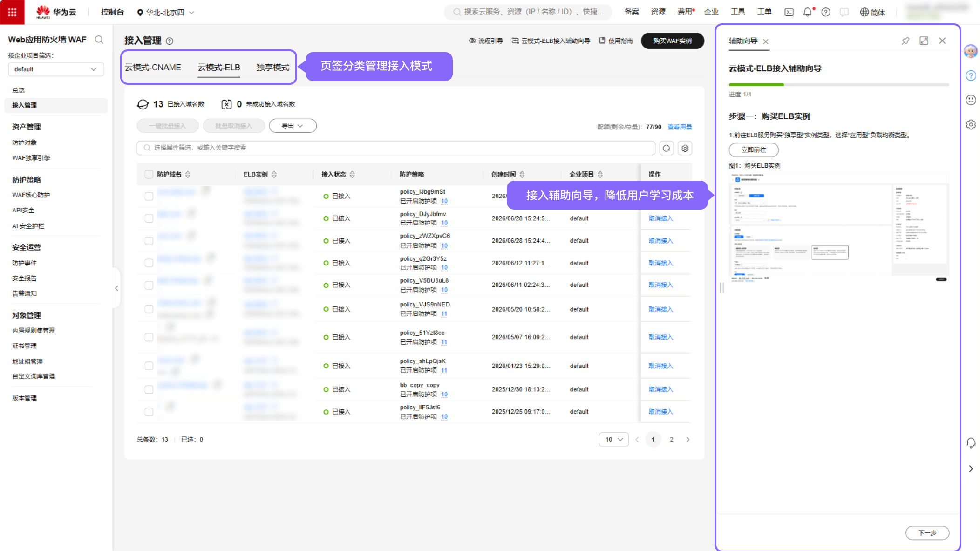Check the row with policy_DJyJbfmv
Viewport: 980px width, 551px height.
pos(149,218)
